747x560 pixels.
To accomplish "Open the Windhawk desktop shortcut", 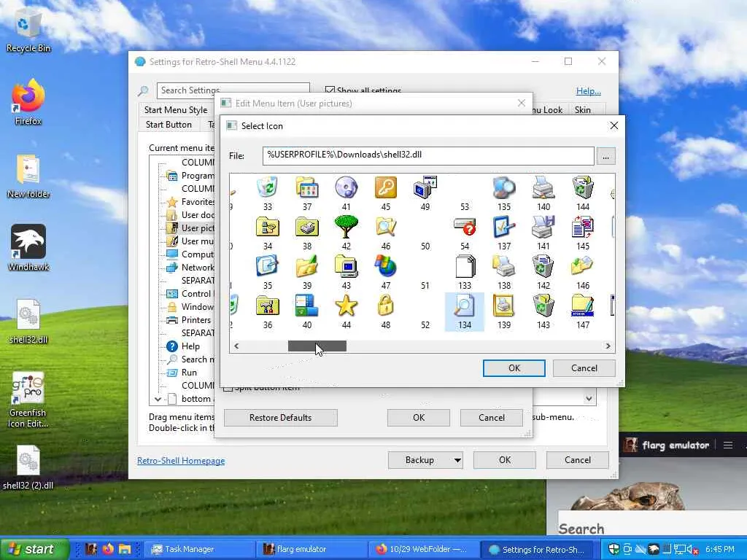I will (x=28, y=248).
